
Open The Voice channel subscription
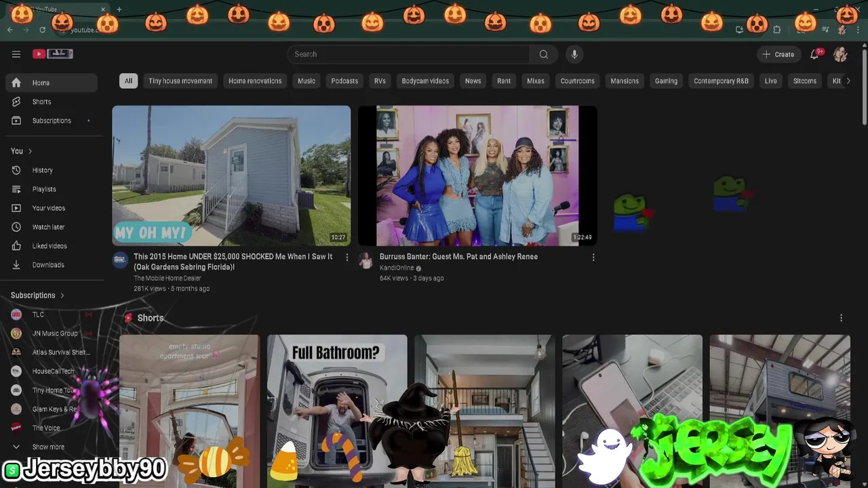click(52, 428)
